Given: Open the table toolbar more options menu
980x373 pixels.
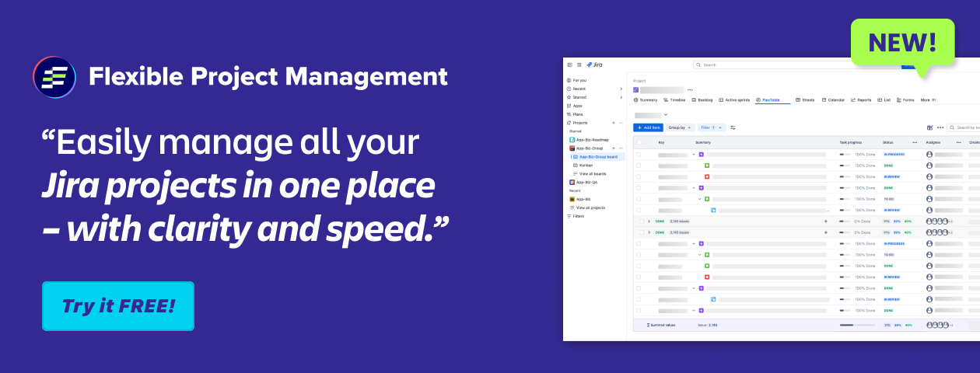Looking at the screenshot, I should click(940, 127).
